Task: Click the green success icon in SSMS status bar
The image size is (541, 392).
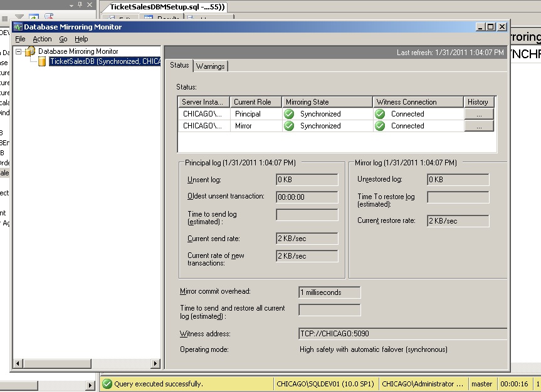Action: point(107,384)
